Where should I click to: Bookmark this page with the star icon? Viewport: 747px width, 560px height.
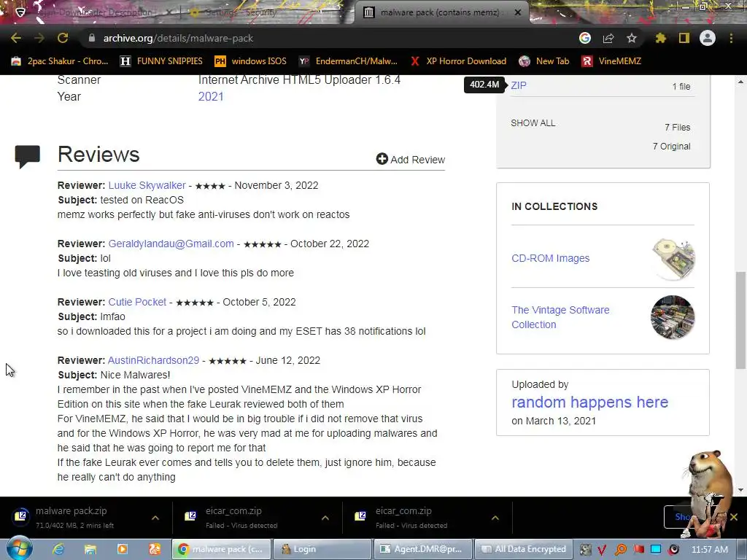[x=631, y=38]
